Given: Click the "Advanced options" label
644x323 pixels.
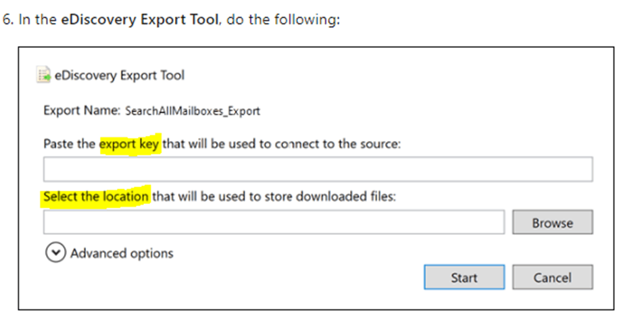Looking at the screenshot, I should pyautogui.click(x=122, y=253).
